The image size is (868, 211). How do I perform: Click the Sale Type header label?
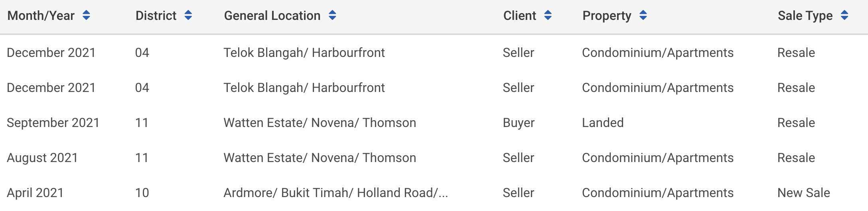(805, 16)
